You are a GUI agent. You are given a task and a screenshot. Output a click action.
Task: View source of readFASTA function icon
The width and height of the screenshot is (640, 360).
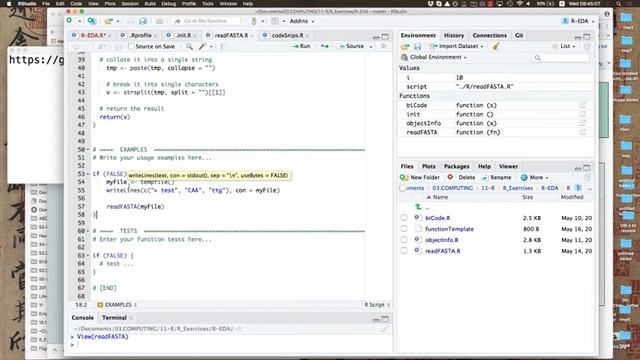582,132
